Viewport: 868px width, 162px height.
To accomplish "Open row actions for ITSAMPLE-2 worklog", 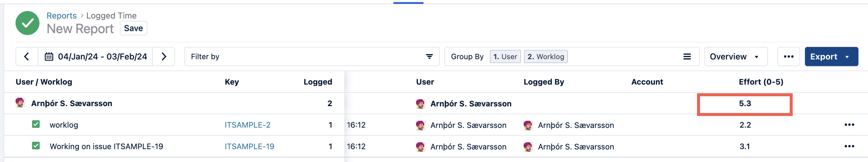I will [849, 125].
